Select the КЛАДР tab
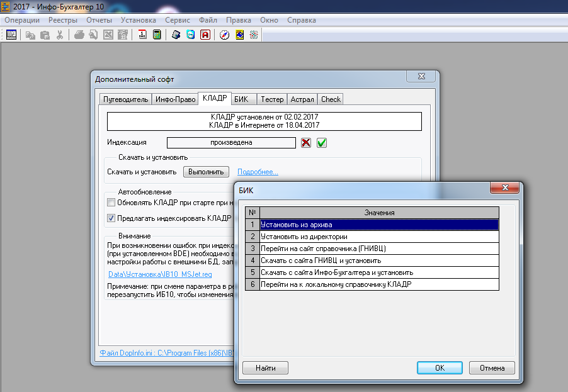Viewport: 568px width, 392px height. click(215, 98)
